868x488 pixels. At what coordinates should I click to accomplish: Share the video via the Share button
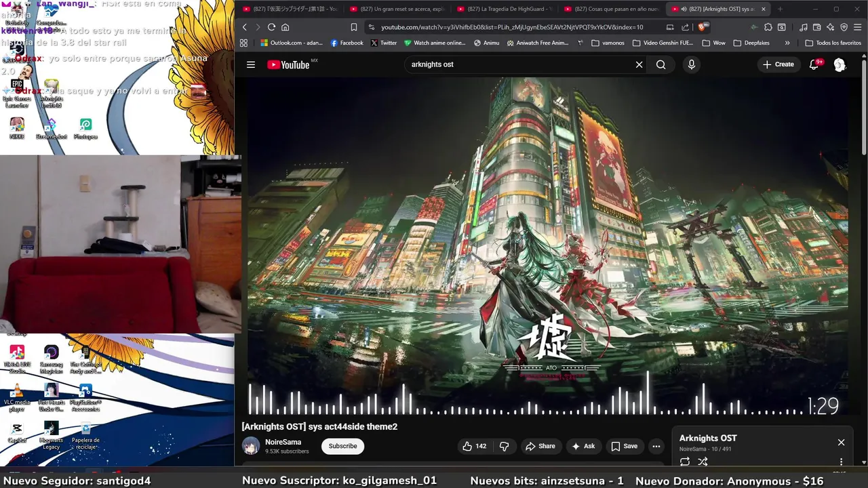pos(540,446)
